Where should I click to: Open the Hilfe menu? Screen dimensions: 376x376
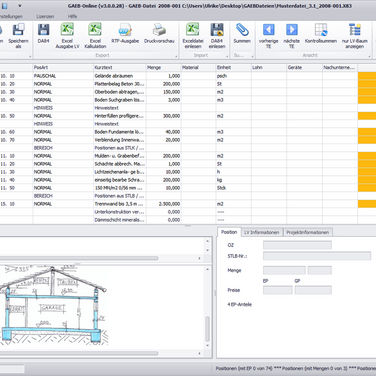pos(72,16)
